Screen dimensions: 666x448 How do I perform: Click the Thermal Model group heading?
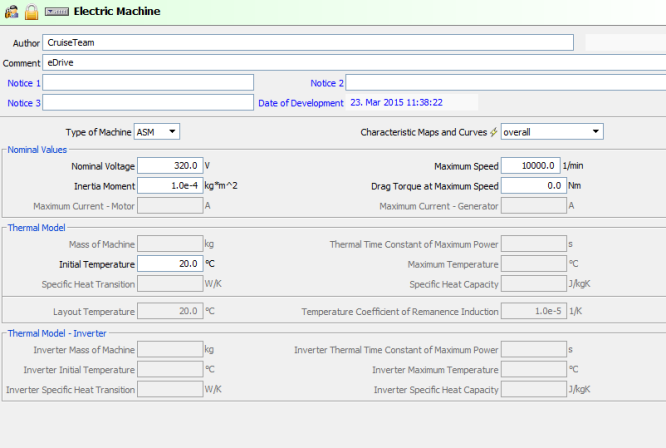coord(37,228)
